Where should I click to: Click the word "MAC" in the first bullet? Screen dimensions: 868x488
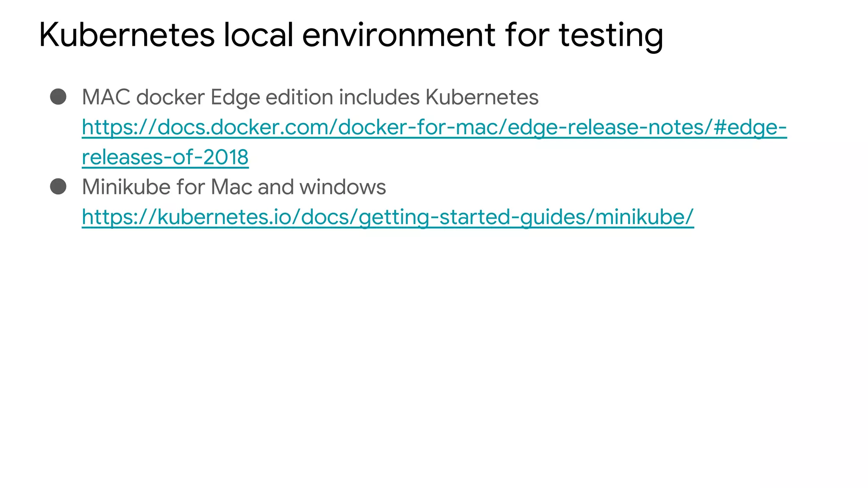[x=106, y=97]
